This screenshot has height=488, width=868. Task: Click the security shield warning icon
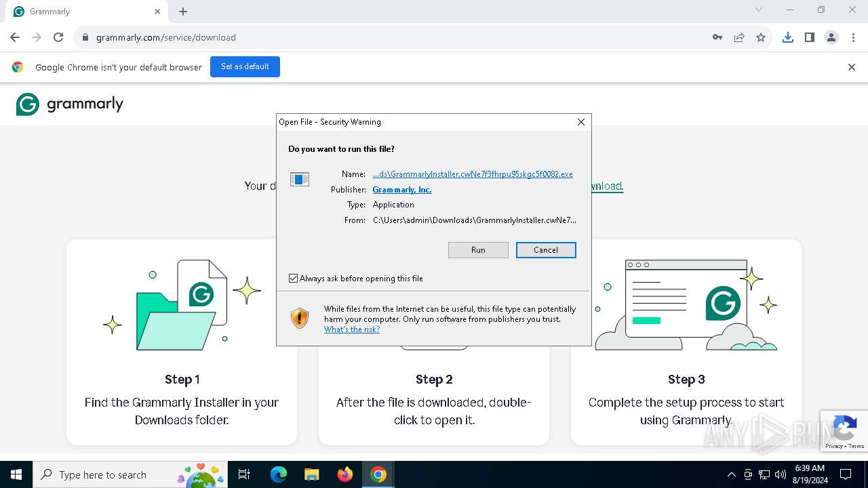coord(300,318)
